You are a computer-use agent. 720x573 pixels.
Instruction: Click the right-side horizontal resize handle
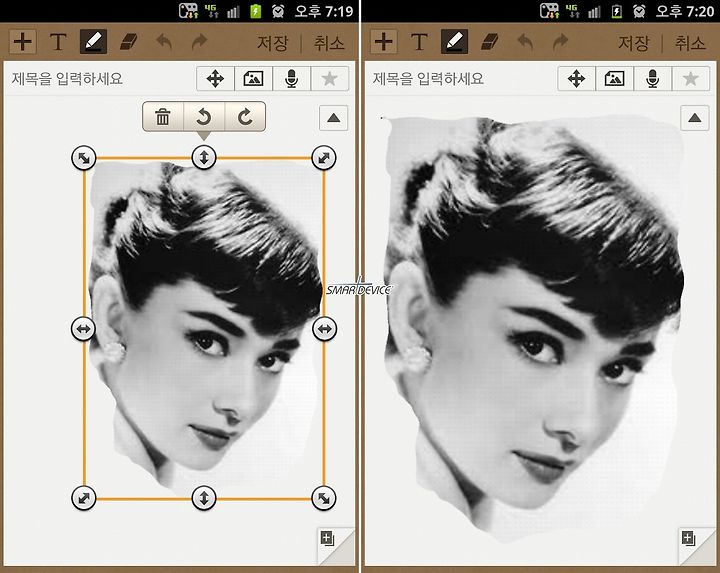click(x=325, y=329)
